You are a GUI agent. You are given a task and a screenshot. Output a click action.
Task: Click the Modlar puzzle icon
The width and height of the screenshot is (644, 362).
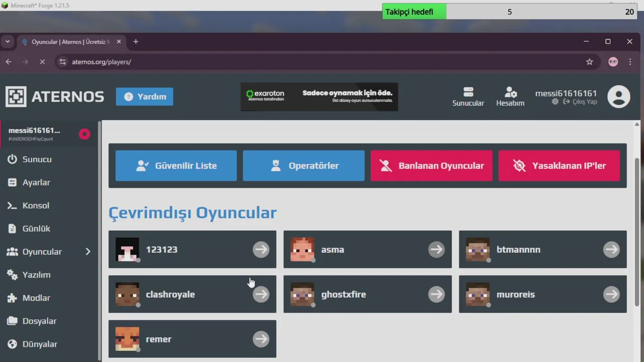[x=12, y=298]
